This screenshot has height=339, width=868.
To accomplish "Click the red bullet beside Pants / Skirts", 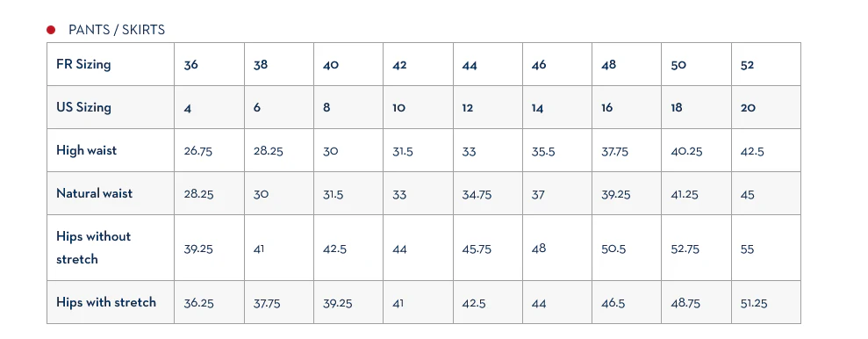I will tap(51, 30).
